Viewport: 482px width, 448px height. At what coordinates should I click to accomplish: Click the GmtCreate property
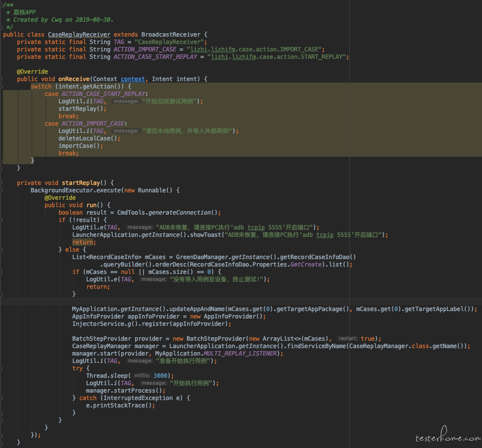pyautogui.click(x=305, y=265)
